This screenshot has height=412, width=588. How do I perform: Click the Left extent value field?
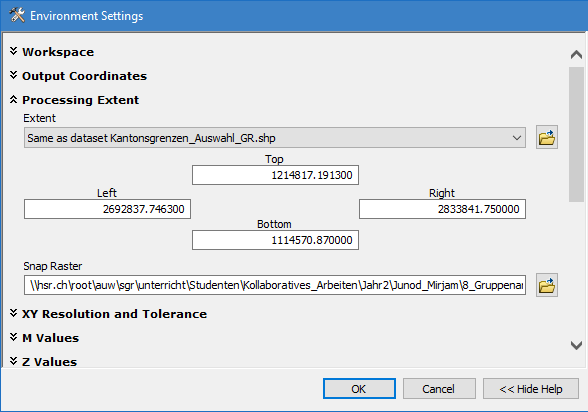[x=107, y=209]
